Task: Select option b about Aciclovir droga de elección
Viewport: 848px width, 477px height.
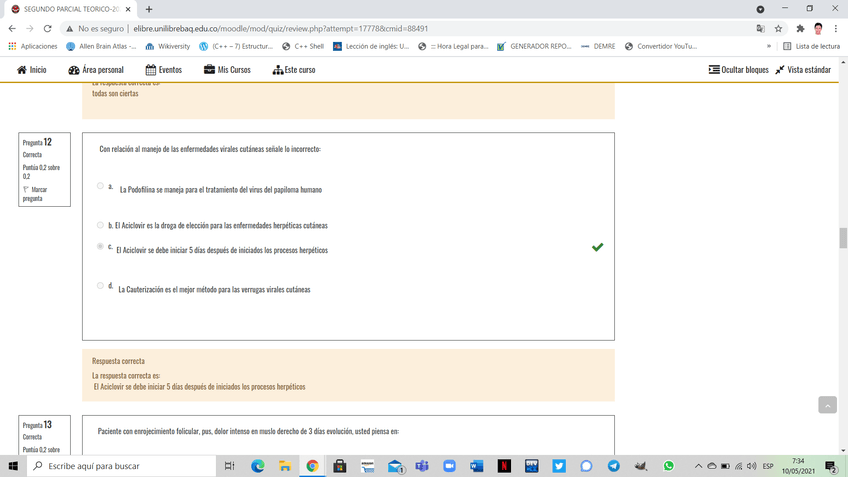Action: 100,225
